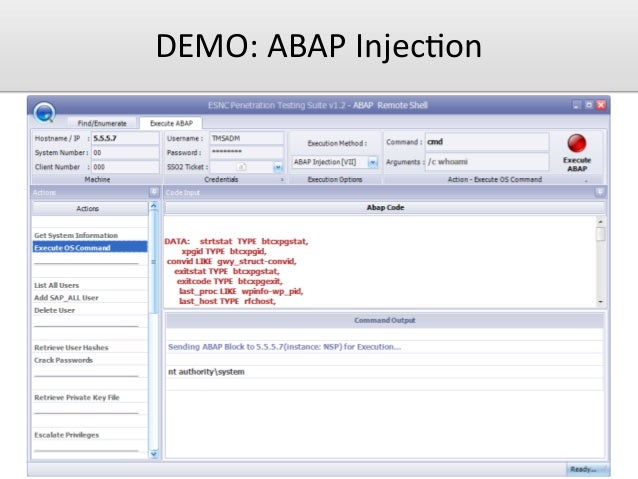Click scroll down arrow of Abap Code area
Image resolution: width=638 pixels, height=479 pixels.
(x=600, y=302)
